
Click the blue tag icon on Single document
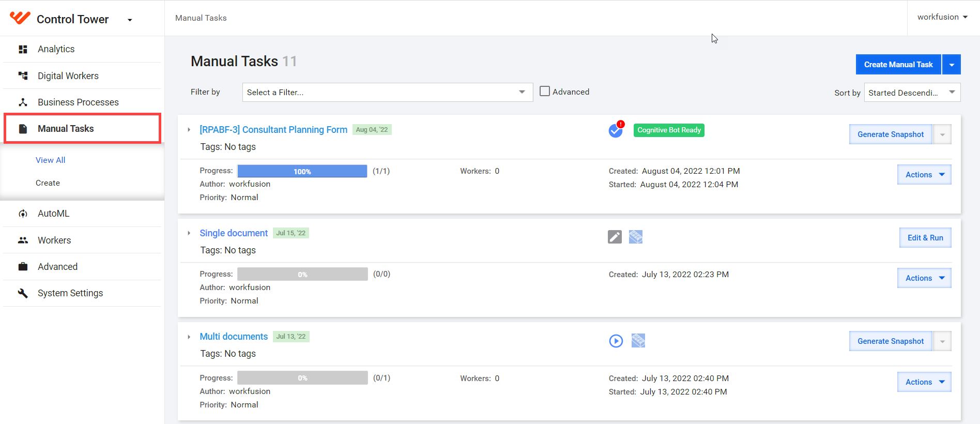(636, 237)
